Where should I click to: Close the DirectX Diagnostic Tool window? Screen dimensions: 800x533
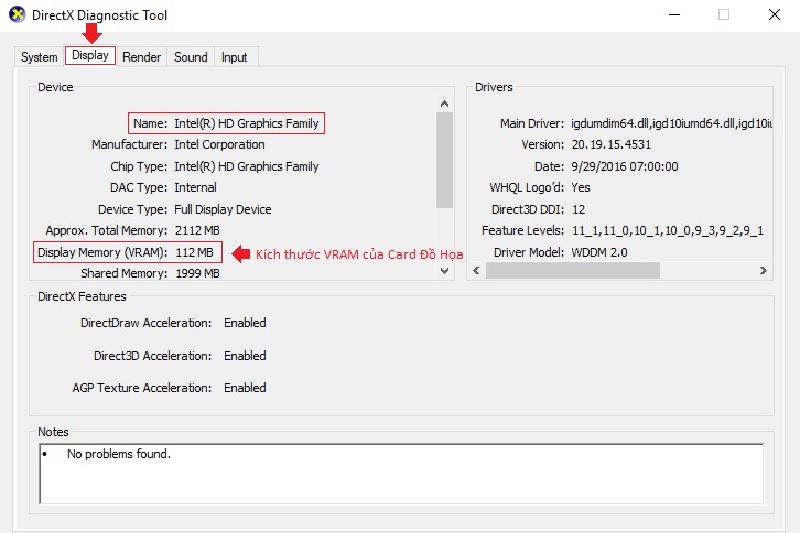click(775, 15)
